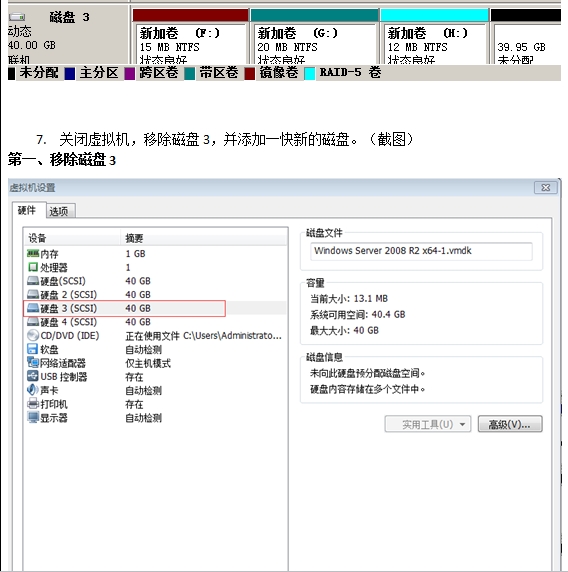Image resolution: width=568 pixels, height=572 pixels.
Task: Select the 硬盘 4 (SCSI) disk icon
Action: coord(33,321)
